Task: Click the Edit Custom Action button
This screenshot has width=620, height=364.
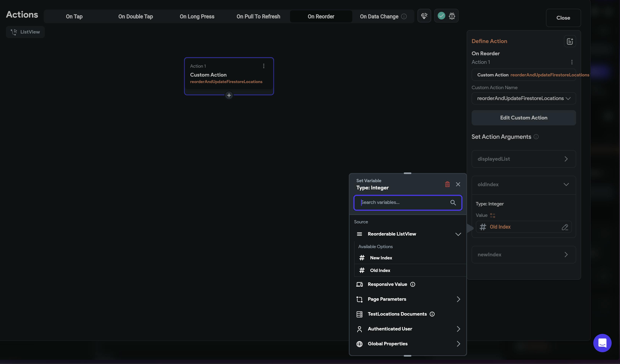Action: (x=524, y=118)
